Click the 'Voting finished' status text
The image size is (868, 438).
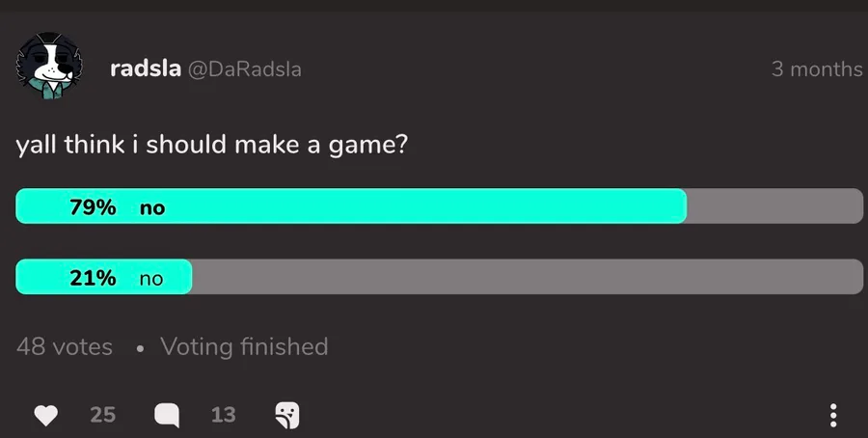point(244,346)
